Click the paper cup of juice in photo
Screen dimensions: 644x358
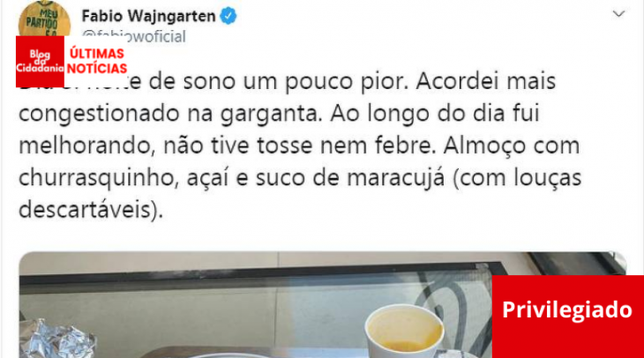point(406,332)
